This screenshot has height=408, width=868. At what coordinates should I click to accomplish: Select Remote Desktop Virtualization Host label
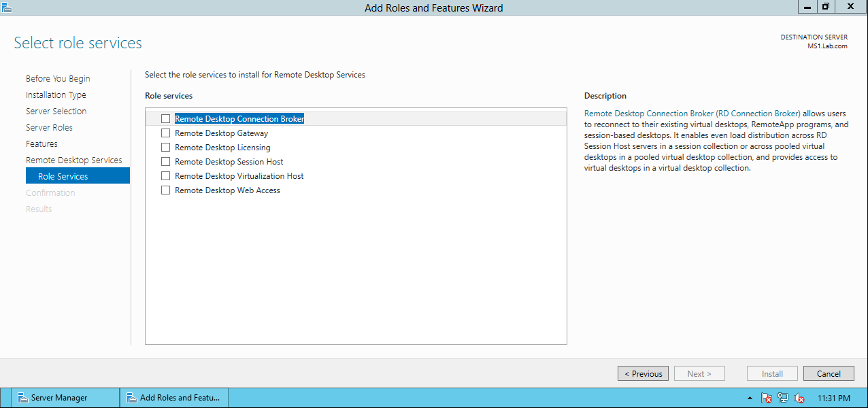[x=239, y=176]
